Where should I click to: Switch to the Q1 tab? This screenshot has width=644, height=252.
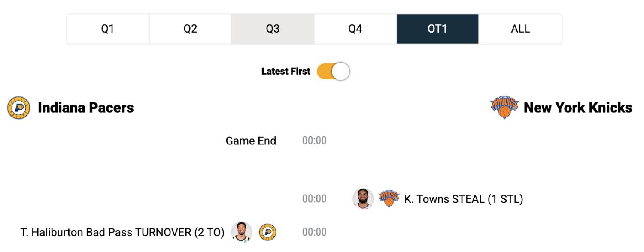click(108, 29)
